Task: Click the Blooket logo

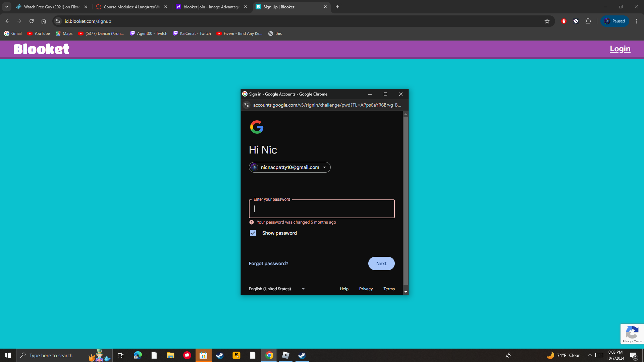Action: [42, 49]
